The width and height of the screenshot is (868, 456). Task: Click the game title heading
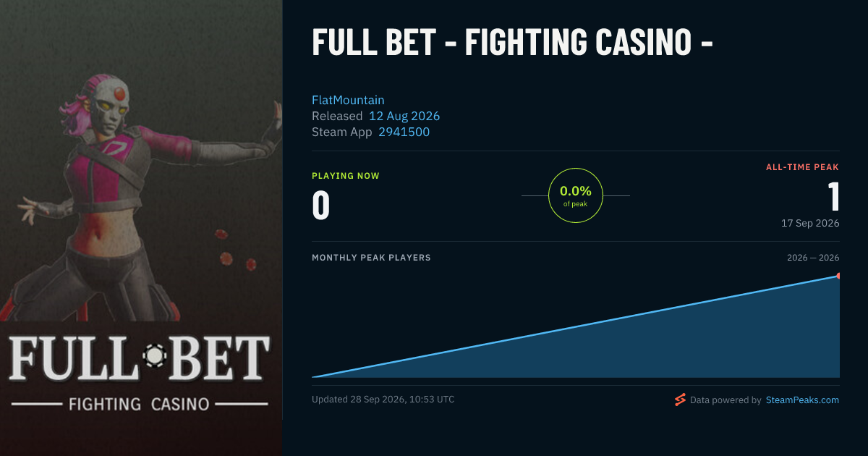click(x=513, y=42)
